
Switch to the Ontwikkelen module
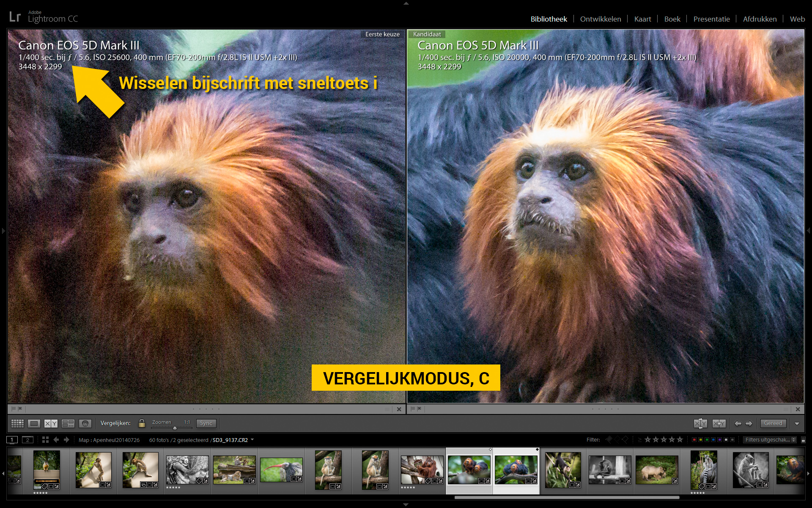pyautogui.click(x=601, y=19)
